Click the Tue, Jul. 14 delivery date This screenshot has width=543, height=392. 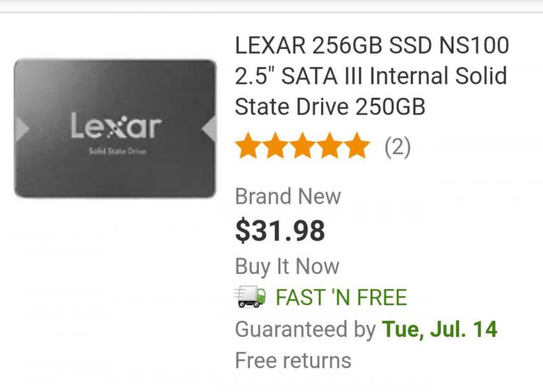[x=439, y=330]
